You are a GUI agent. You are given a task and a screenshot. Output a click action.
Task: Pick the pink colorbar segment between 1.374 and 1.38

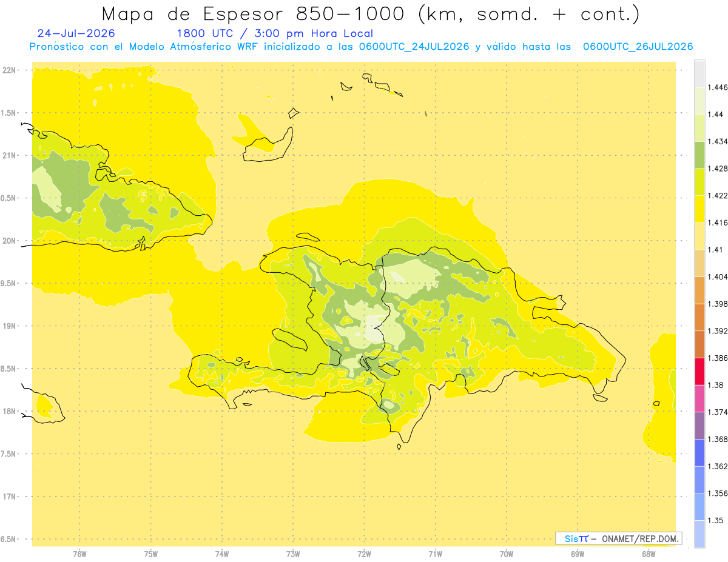[x=699, y=398]
